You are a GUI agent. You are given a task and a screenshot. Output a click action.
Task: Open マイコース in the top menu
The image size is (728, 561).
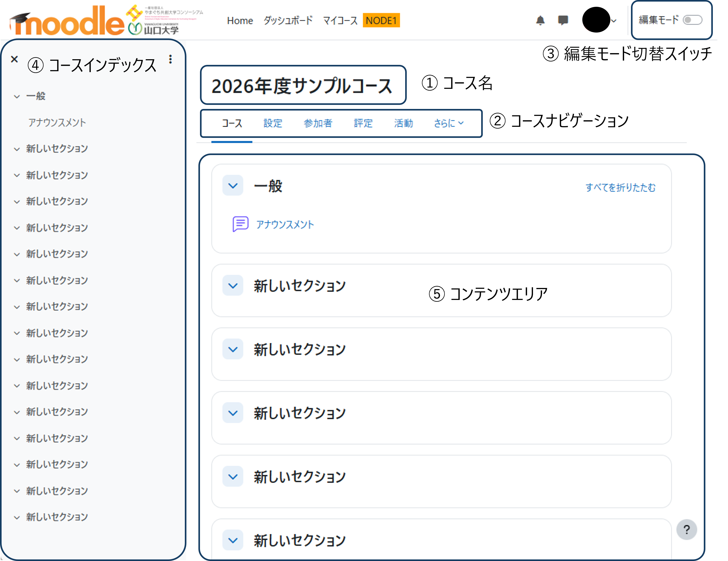coord(340,21)
